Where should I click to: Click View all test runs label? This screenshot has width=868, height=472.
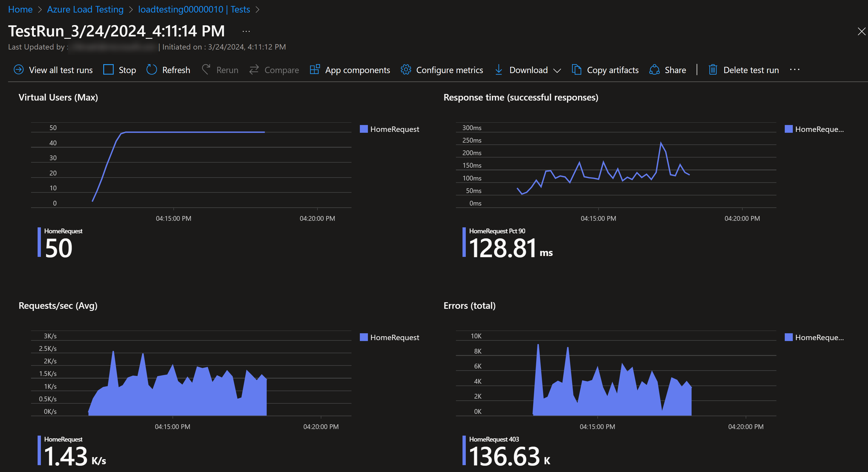[61, 70]
